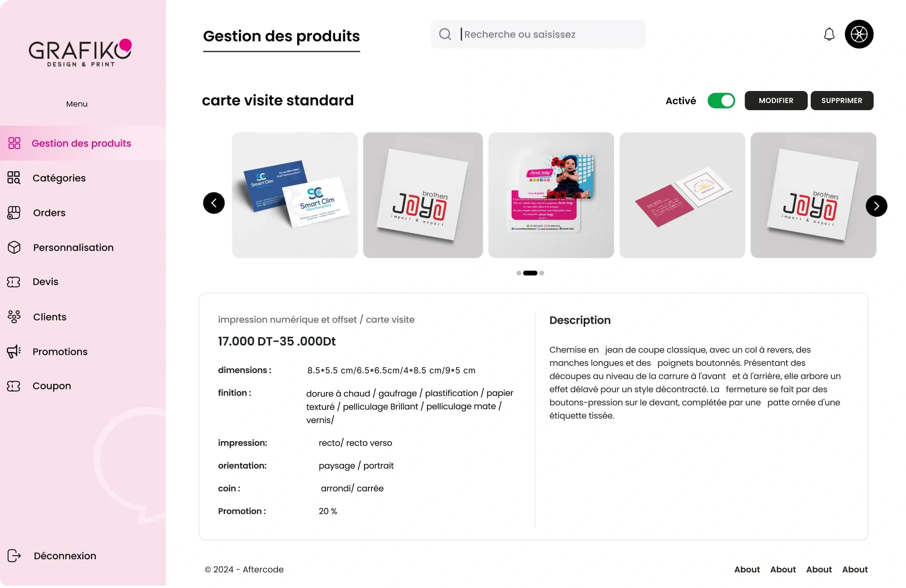
Task: Go to the Coupon menu item
Action: (x=52, y=386)
